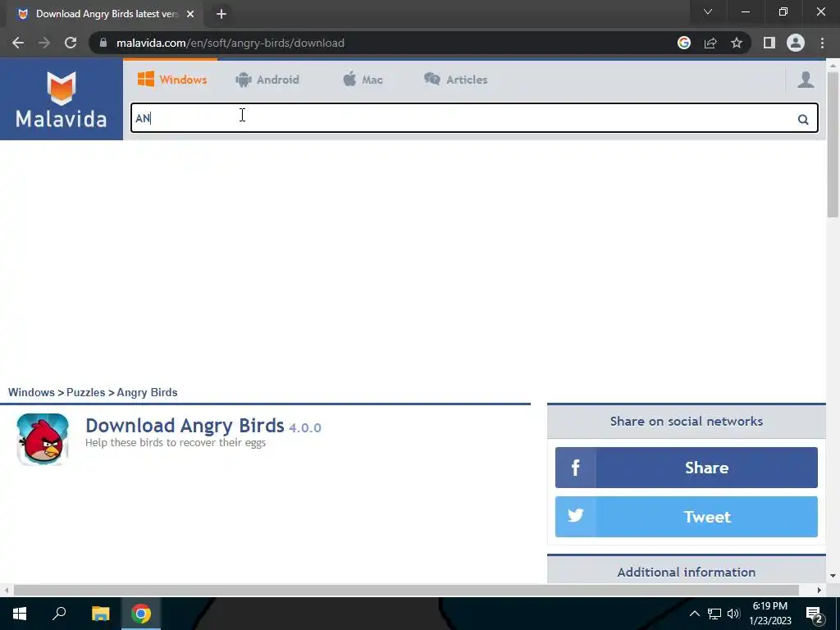Reload the page
840x630 pixels.
coord(71,43)
